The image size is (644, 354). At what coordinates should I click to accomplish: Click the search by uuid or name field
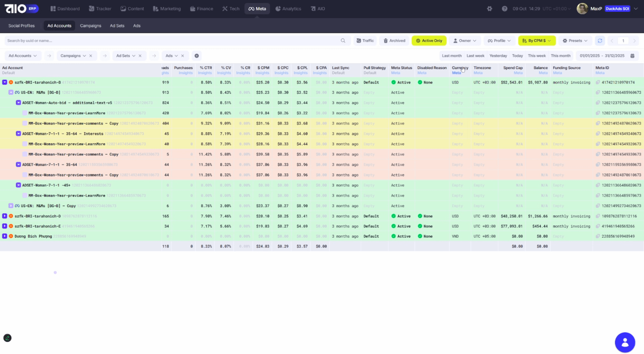(x=171, y=41)
